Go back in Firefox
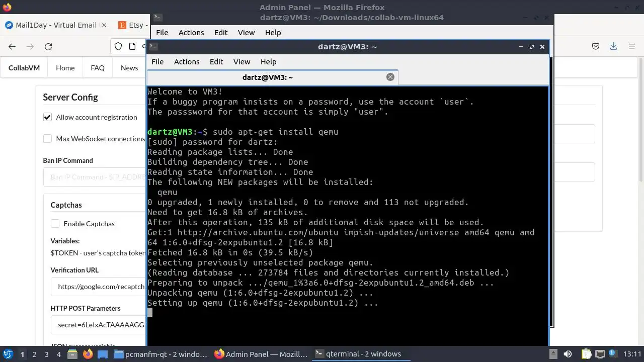 point(12,46)
